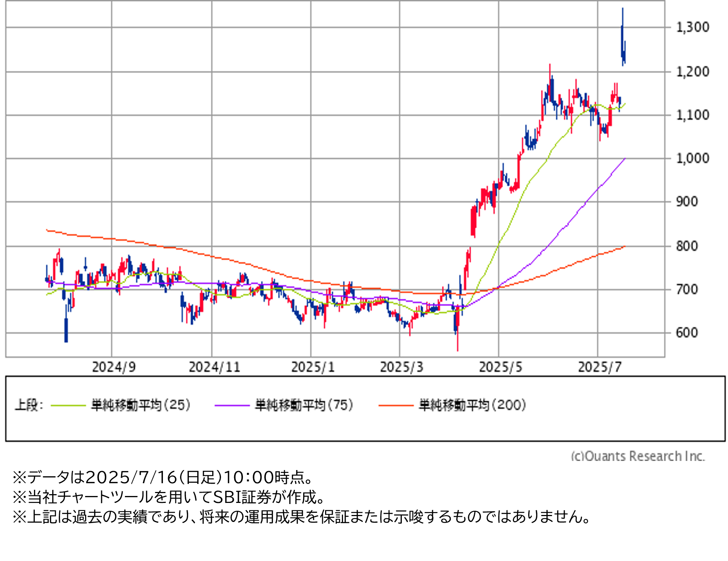
Task: Click the 800 price axis label
Action: tap(687, 246)
